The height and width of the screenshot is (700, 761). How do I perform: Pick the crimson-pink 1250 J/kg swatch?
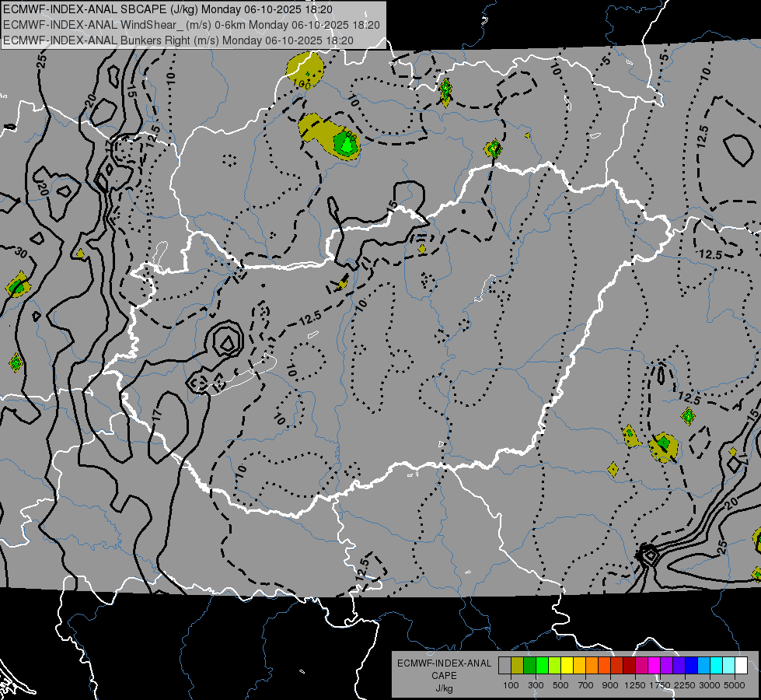pyautogui.click(x=641, y=666)
